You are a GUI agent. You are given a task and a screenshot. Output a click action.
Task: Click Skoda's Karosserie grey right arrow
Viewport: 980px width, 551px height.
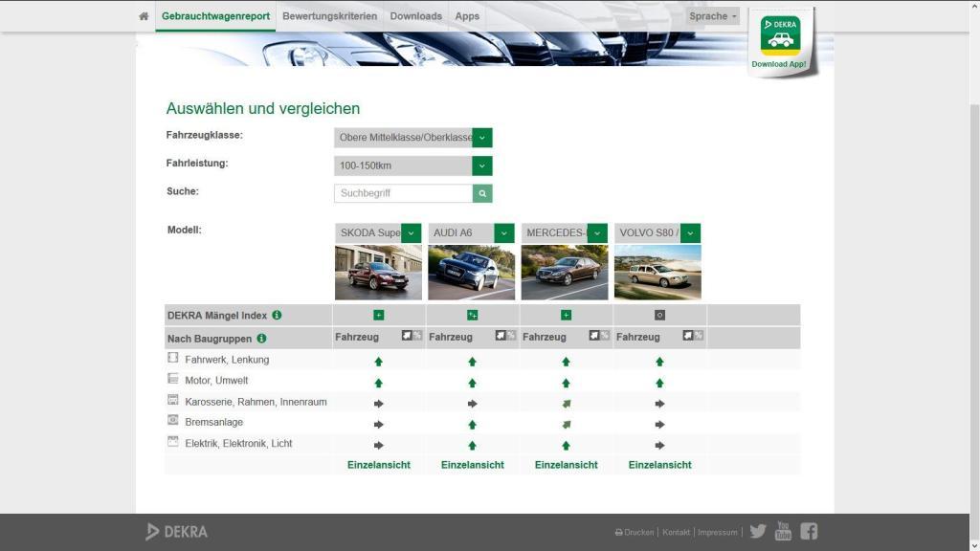(x=379, y=405)
